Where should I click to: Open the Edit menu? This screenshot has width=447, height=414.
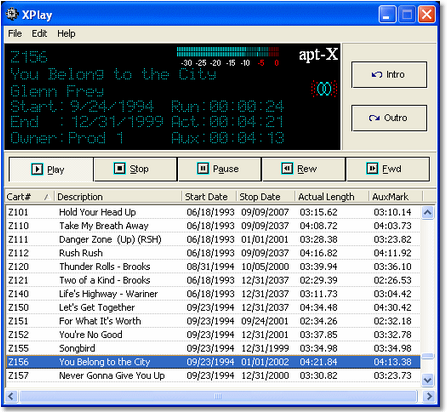[x=39, y=34]
